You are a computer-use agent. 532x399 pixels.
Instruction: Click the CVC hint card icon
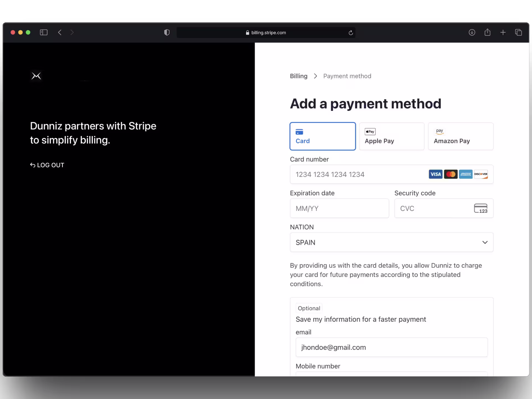[x=481, y=208]
